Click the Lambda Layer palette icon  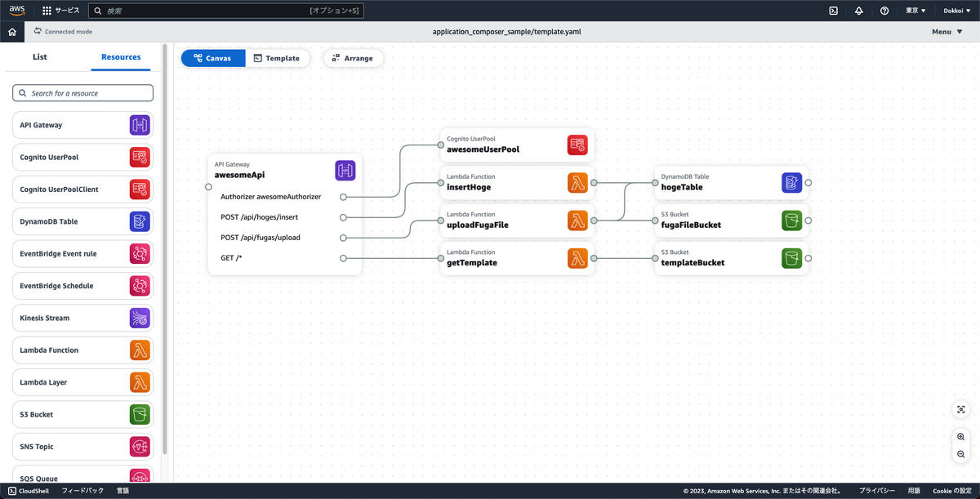(140, 382)
